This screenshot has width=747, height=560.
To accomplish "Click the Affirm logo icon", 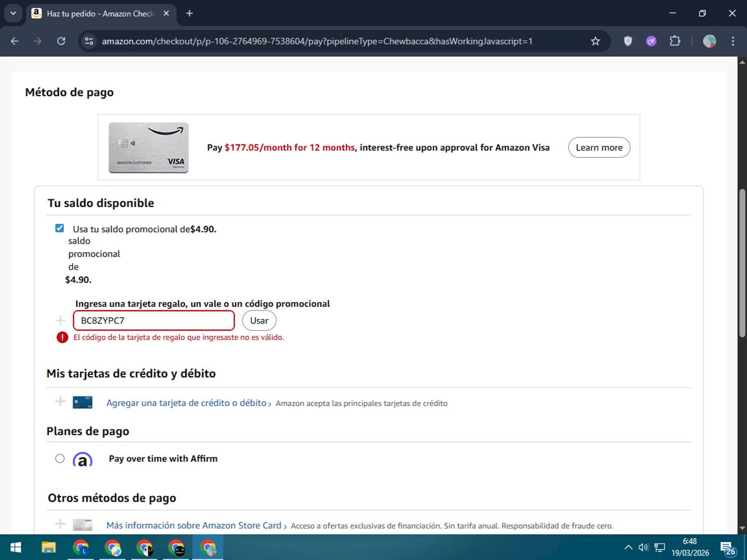I will 83,459.
